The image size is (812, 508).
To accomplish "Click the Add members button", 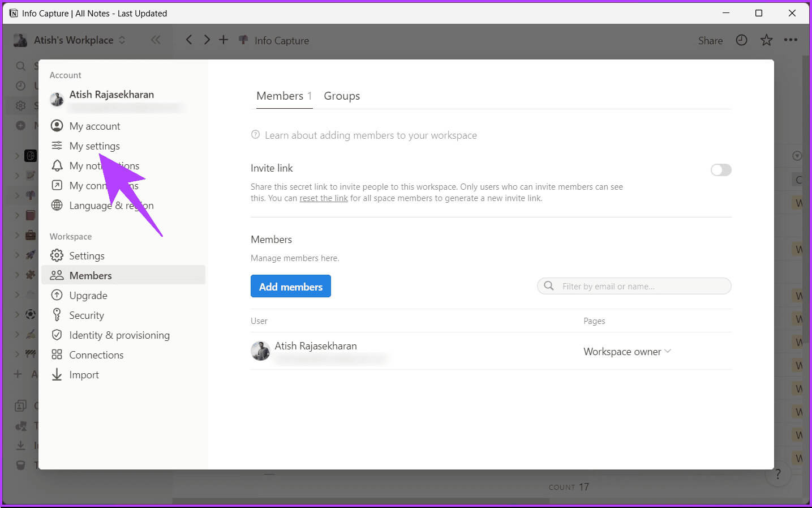I will tap(290, 287).
